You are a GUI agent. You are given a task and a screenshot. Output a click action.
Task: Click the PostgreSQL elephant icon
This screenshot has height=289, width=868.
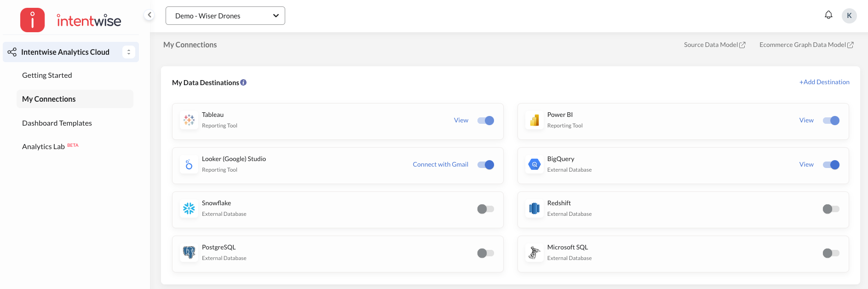coord(189,253)
